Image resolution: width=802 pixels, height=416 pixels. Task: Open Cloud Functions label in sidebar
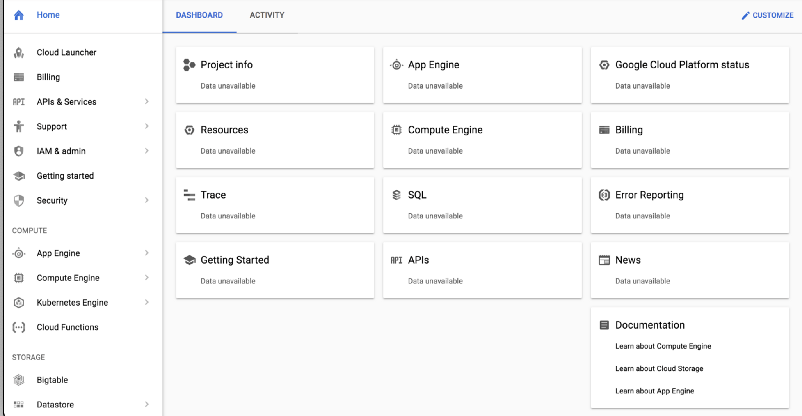coord(68,327)
